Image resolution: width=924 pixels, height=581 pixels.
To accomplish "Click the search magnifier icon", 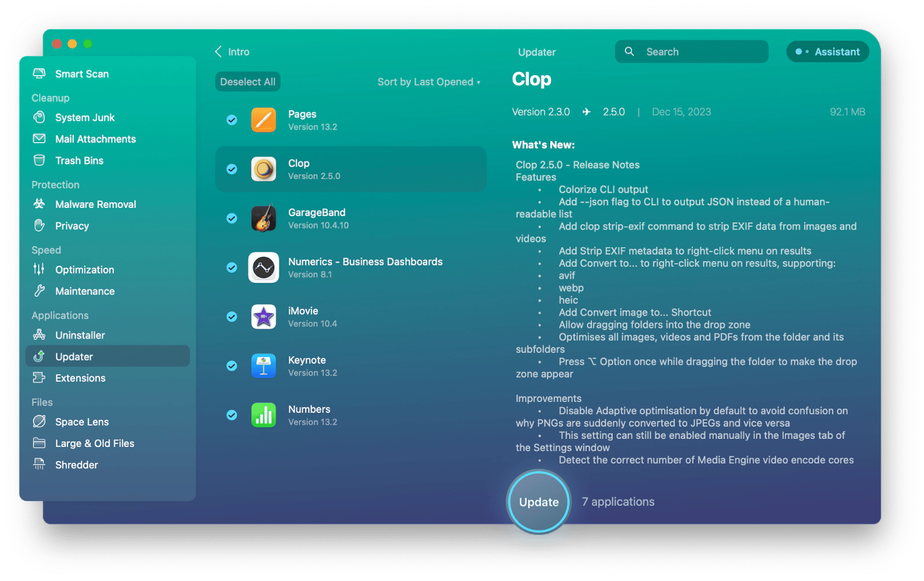I will tap(629, 51).
